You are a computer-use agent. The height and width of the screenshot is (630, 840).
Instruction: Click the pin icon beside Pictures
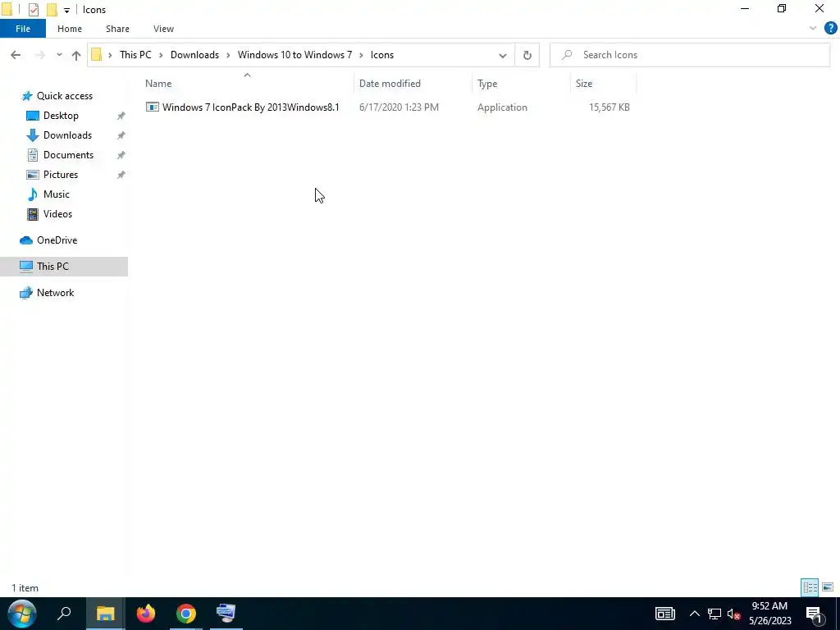(121, 175)
